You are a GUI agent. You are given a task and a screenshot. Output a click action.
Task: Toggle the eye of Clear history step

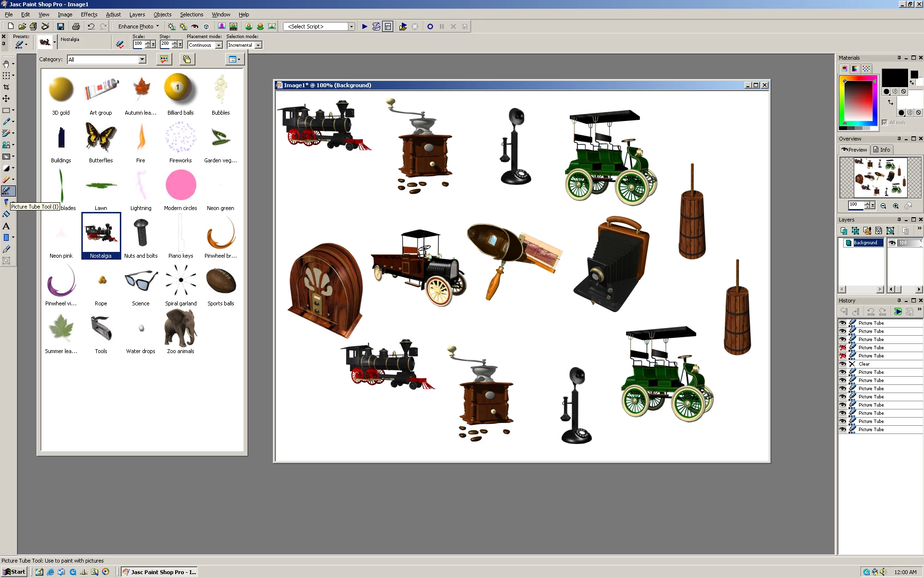(843, 364)
